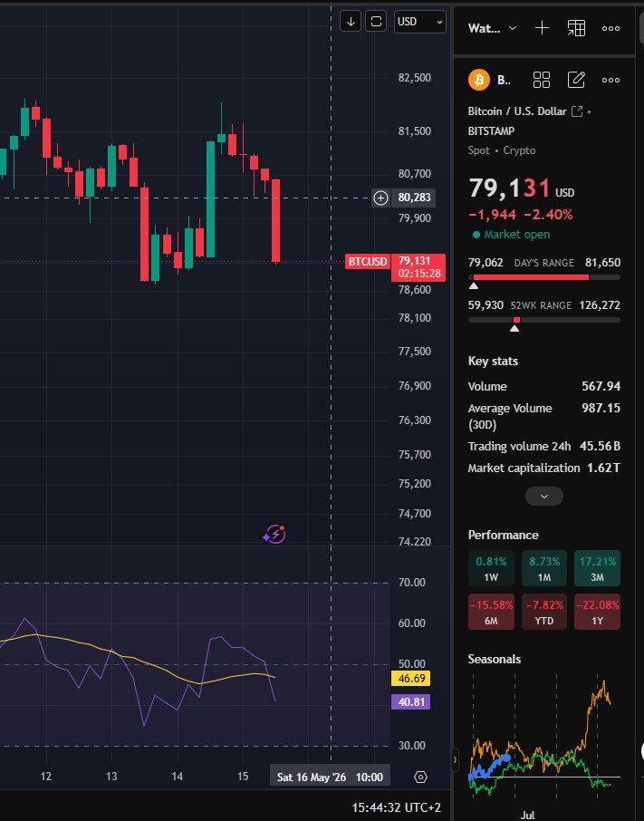The width and height of the screenshot is (644, 821).
Task: Add symbol with the plus icon
Action: [542, 28]
